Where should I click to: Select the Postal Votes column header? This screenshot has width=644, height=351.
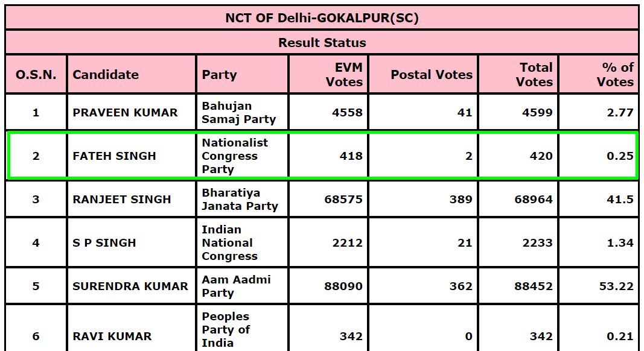point(431,75)
